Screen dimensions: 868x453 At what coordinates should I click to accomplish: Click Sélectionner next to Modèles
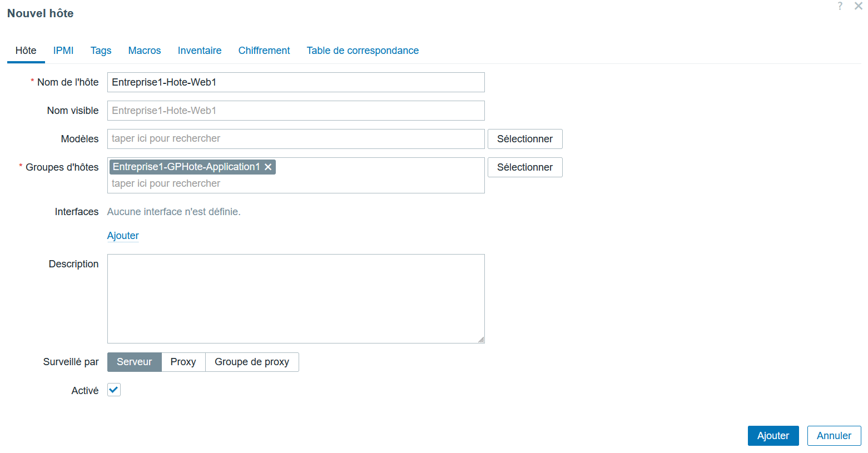525,139
